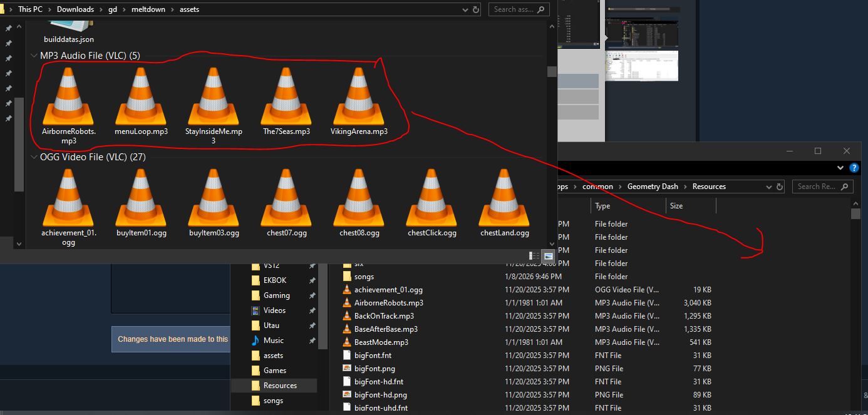Select the VikingArena.mp3 file icon
This screenshot has height=415, width=868.
tap(359, 96)
